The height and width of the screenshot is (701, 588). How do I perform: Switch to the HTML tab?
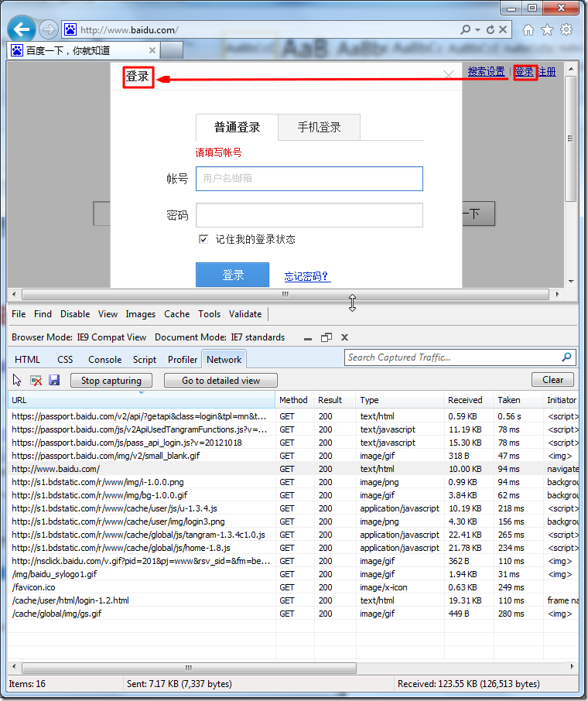click(x=27, y=360)
